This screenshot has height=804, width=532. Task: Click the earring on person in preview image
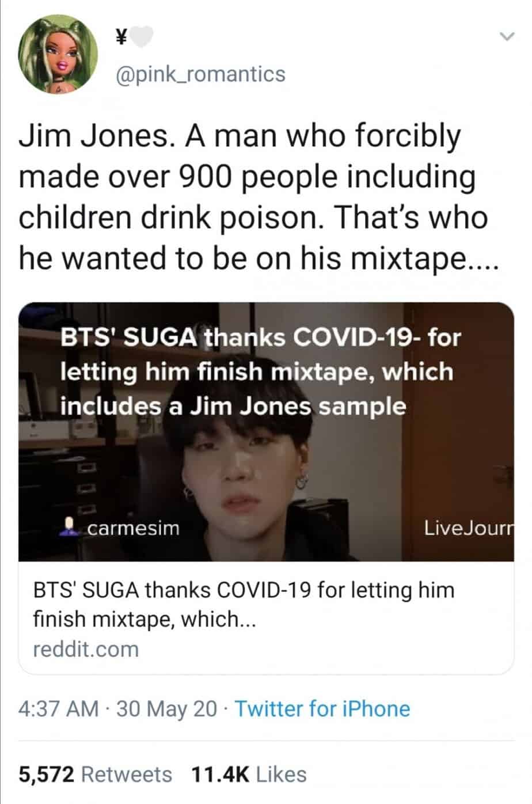[x=302, y=478]
